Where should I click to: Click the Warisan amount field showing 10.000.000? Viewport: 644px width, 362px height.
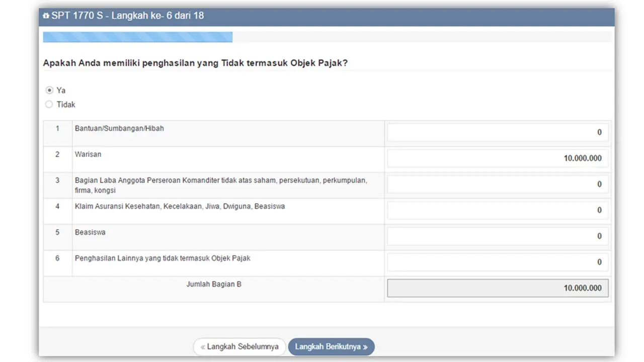point(497,158)
